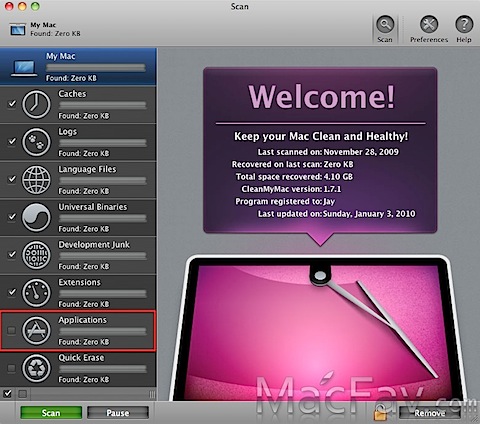Select the Extensions gauge icon

[36, 293]
